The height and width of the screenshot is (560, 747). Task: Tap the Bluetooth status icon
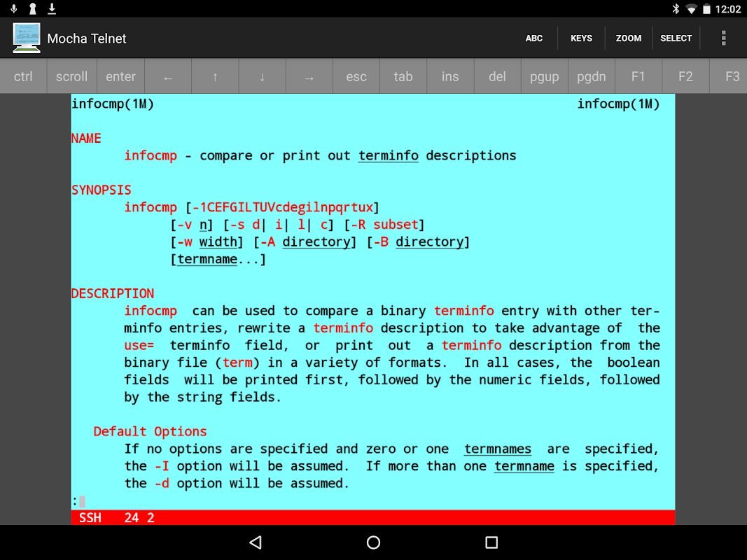pos(676,8)
